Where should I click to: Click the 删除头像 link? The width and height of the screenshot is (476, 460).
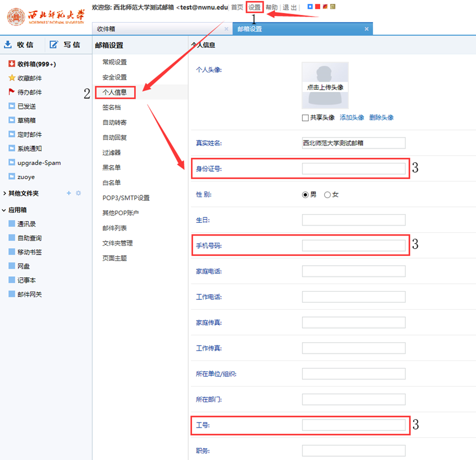click(381, 118)
